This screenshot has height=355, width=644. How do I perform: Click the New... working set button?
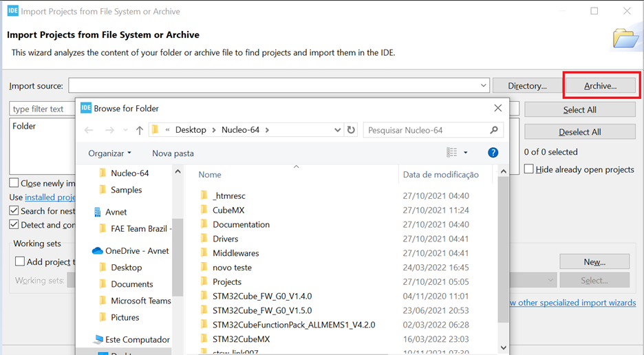[x=594, y=261]
